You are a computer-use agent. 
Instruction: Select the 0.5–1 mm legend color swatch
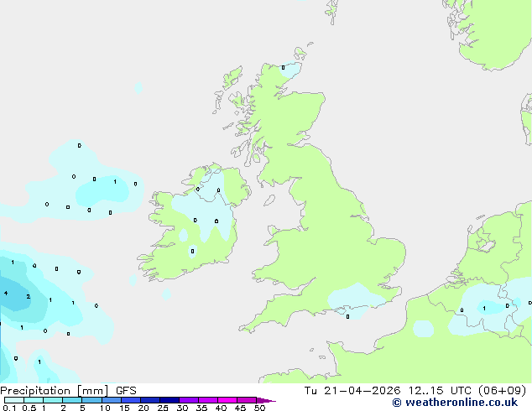point(34,400)
